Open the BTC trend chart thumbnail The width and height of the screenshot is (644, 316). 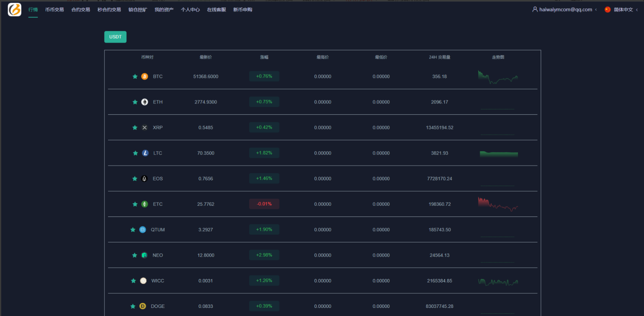click(x=498, y=77)
